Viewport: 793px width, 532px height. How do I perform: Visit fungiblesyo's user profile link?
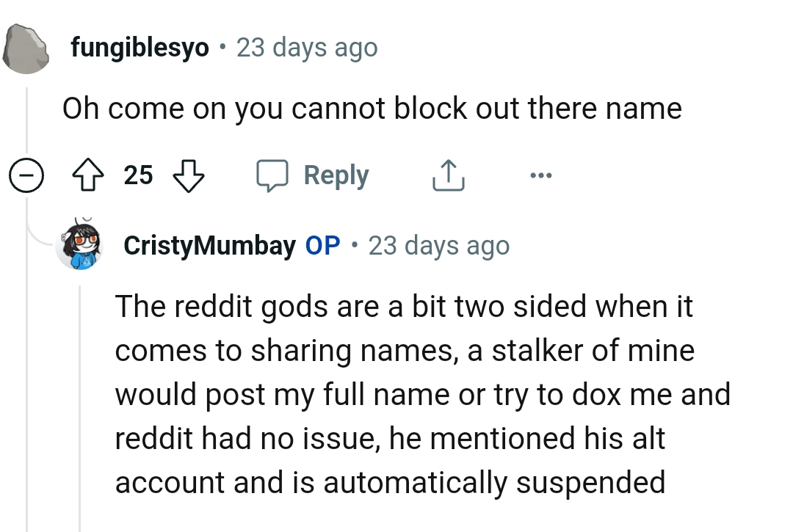(x=140, y=48)
